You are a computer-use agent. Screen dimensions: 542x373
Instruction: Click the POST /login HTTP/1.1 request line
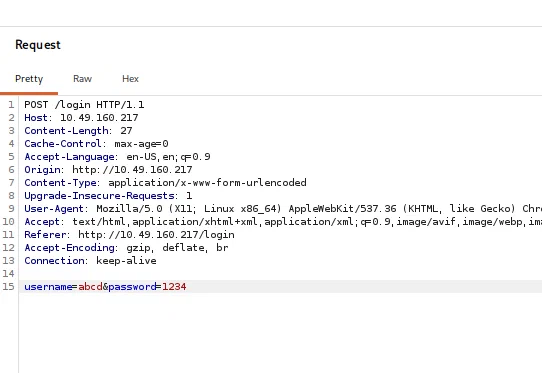[x=84, y=105]
